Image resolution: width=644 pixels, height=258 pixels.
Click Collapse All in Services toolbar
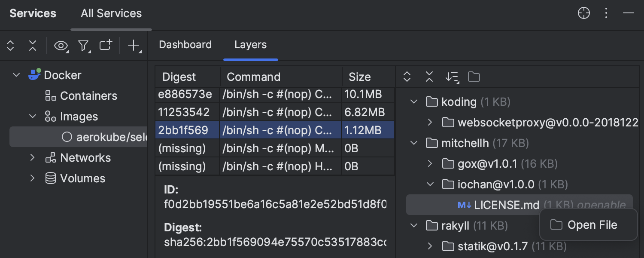coord(33,46)
